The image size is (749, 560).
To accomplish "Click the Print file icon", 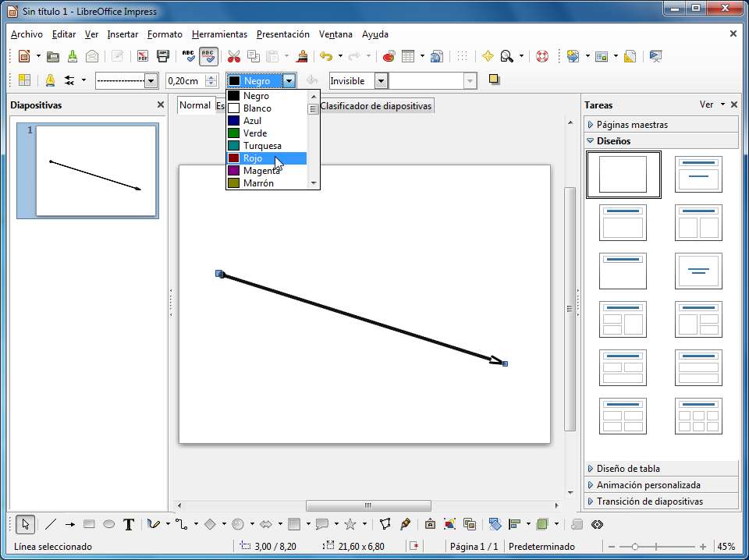I will (163, 56).
